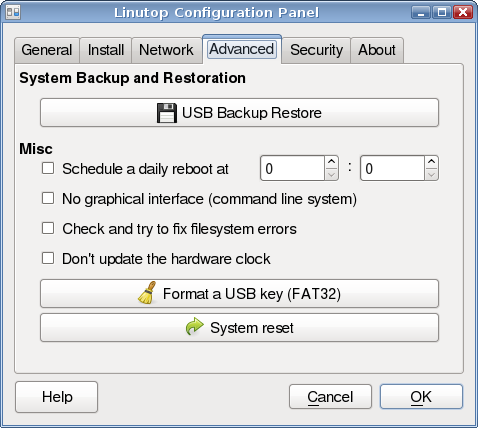Screen dimensions: 478x428
Task: Maximize the configuration panel window
Action: click(442, 13)
